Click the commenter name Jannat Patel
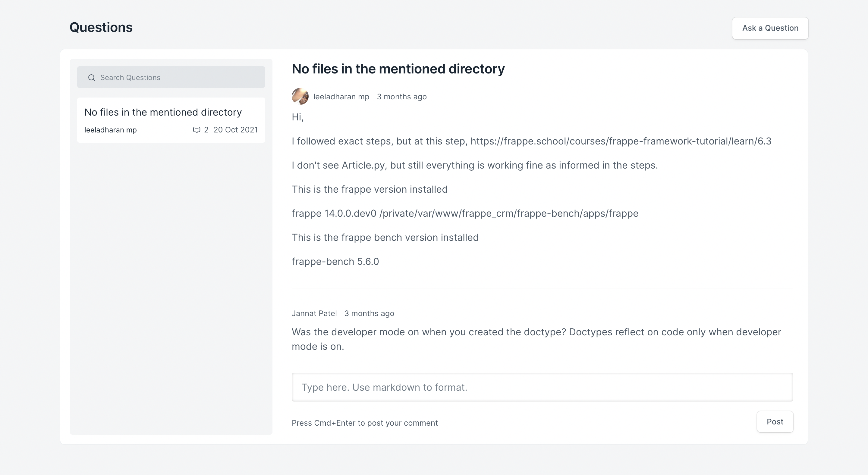The image size is (868, 475). click(314, 313)
